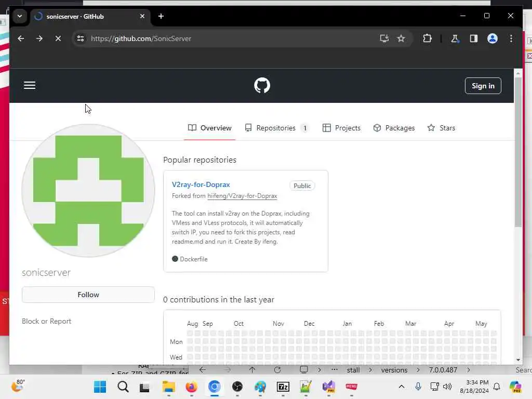This screenshot has width=532, height=399.
Task: Open 7-Zip from the taskbar
Action: tap(283, 387)
